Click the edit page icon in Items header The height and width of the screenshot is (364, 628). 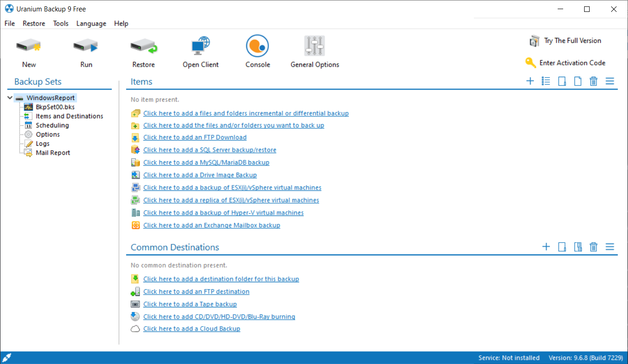(562, 81)
